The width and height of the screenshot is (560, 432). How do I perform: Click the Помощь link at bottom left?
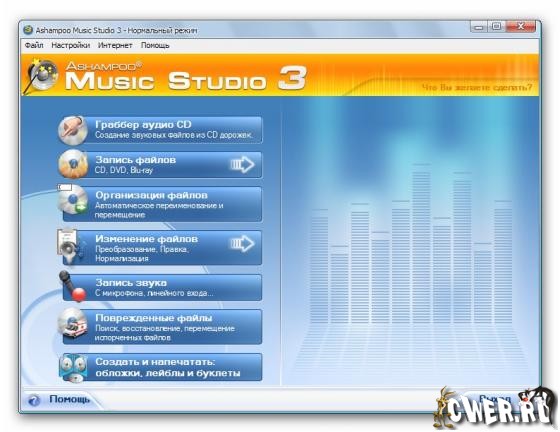tap(69, 399)
